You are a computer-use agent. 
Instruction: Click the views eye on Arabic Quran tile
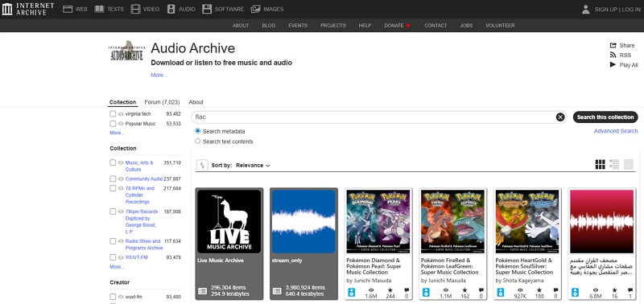596,290
